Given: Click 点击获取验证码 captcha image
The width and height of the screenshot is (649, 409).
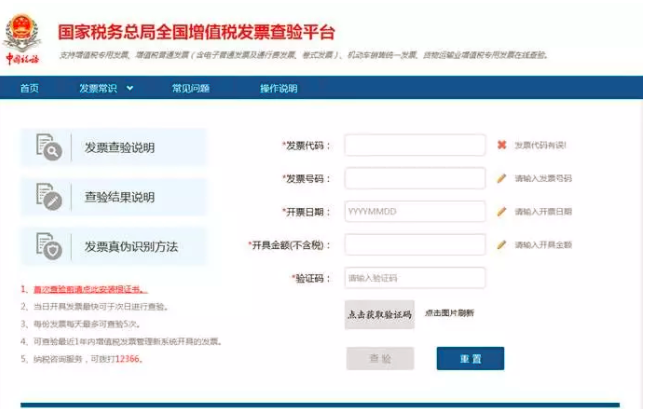Looking at the screenshot, I should pos(379,314).
